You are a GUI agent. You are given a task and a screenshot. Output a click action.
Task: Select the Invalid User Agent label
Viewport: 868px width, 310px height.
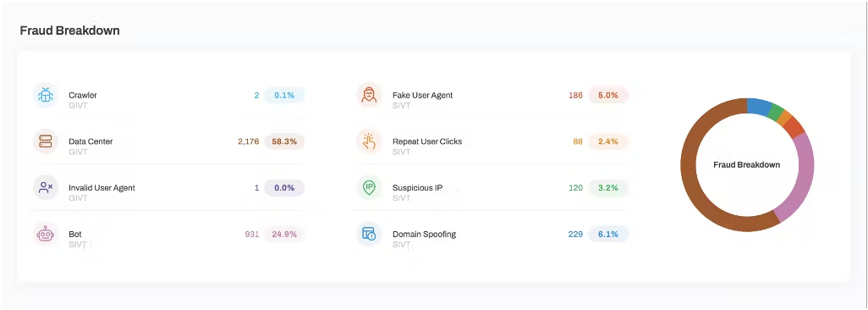pyautogui.click(x=102, y=187)
